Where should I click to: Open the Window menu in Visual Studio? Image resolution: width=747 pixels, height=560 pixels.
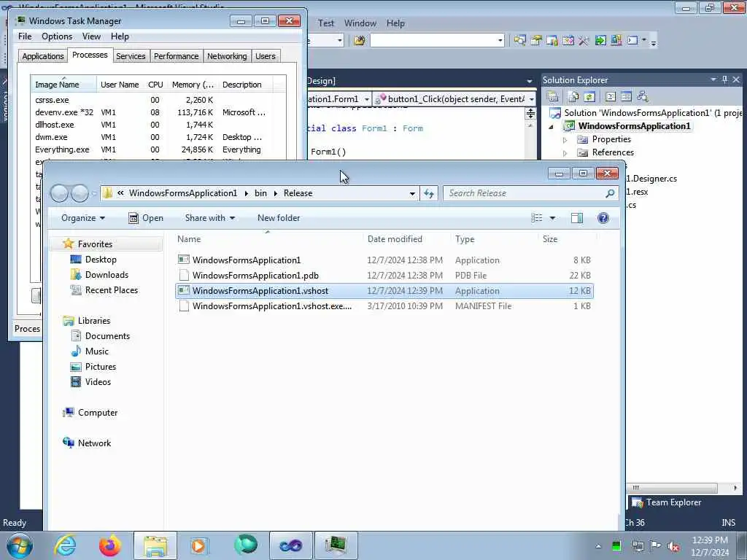tap(360, 23)
